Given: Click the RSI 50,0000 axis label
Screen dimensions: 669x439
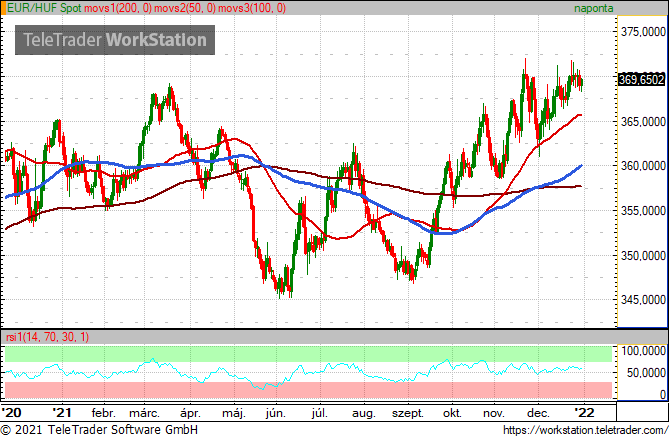Looking at the screenshot, I should point(646,372).
